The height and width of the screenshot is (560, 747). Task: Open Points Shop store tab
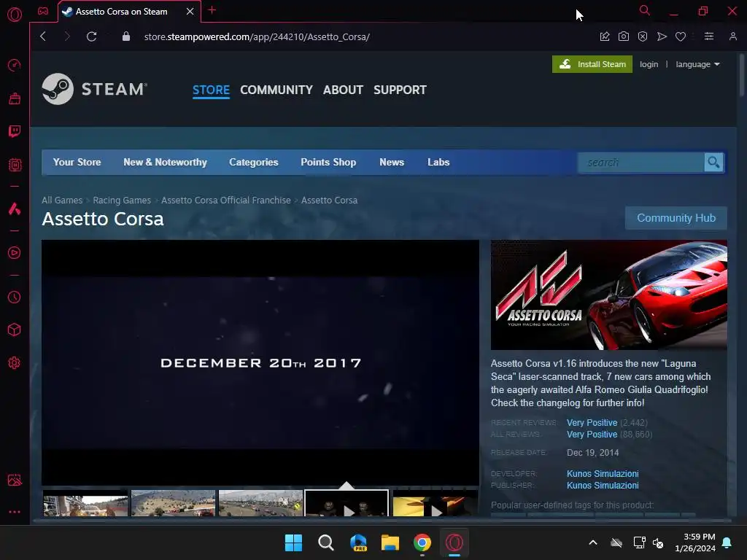coord(328,163)
